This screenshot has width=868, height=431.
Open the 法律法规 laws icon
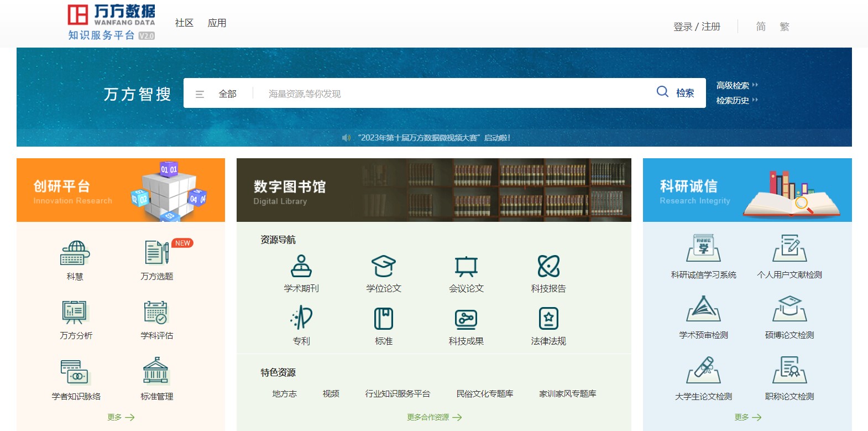(x=548, y=319)
